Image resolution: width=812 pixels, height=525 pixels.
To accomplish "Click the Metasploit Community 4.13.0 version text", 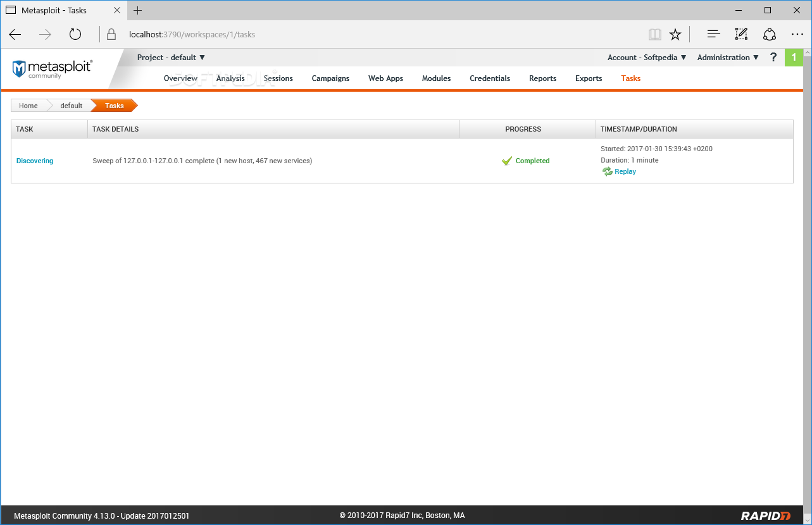I will coord(101,516).
